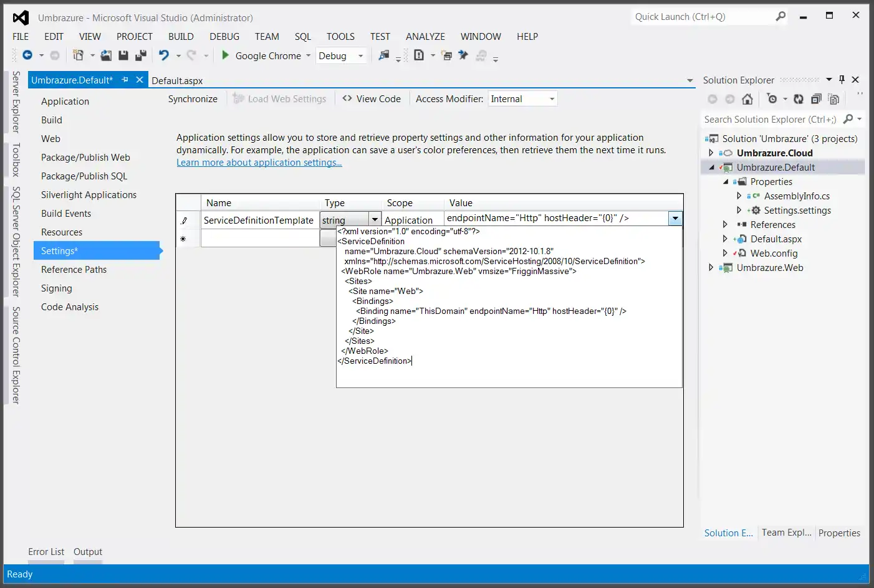Open the FILE menu
This screenshot has height=588, width=874.
point(21,36)
